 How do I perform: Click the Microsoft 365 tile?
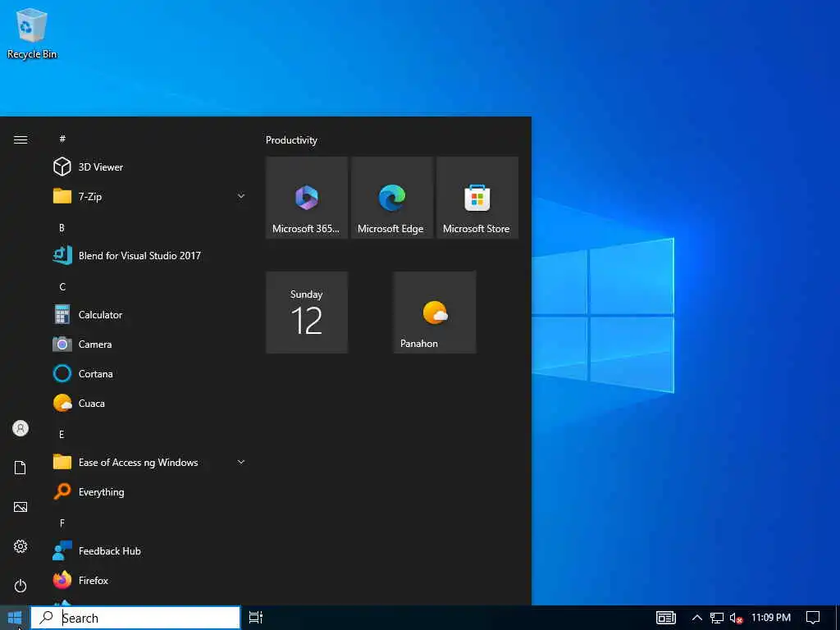[x=307, y=198]
